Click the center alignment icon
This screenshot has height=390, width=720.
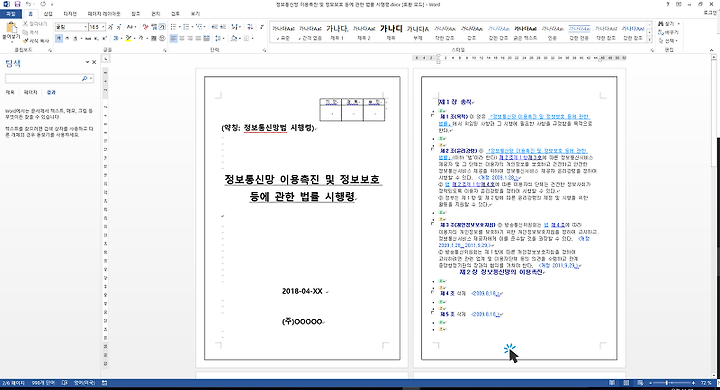pyautogui.click(x=182, y=38)
